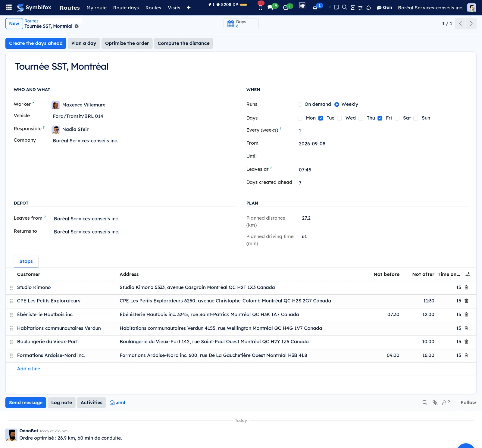Image resolution: width=482 pixels, height=448 pixels.
Task: Click the sun brightness theme icon
Action: [x=369, y=8]
